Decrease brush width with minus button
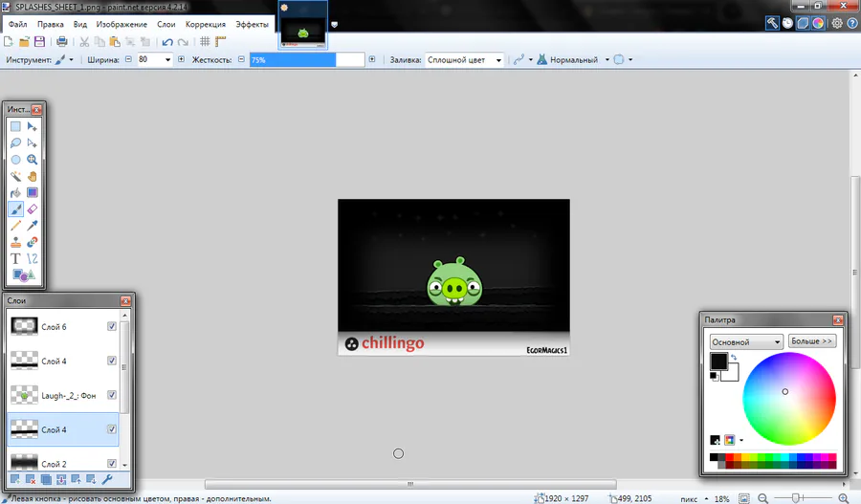861x504 pixels. [x=128, y=59]
